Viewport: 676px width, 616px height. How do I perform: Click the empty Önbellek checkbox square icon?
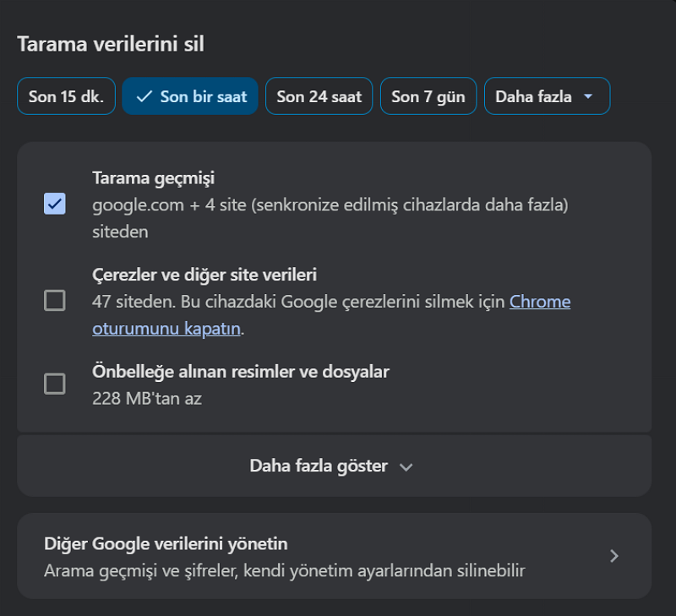tap(54, 384)
